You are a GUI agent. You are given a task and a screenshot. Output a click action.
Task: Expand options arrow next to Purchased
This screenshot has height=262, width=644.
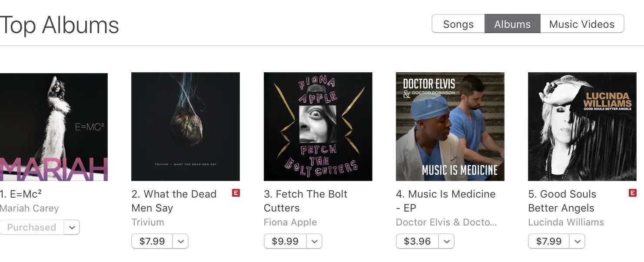72,227
